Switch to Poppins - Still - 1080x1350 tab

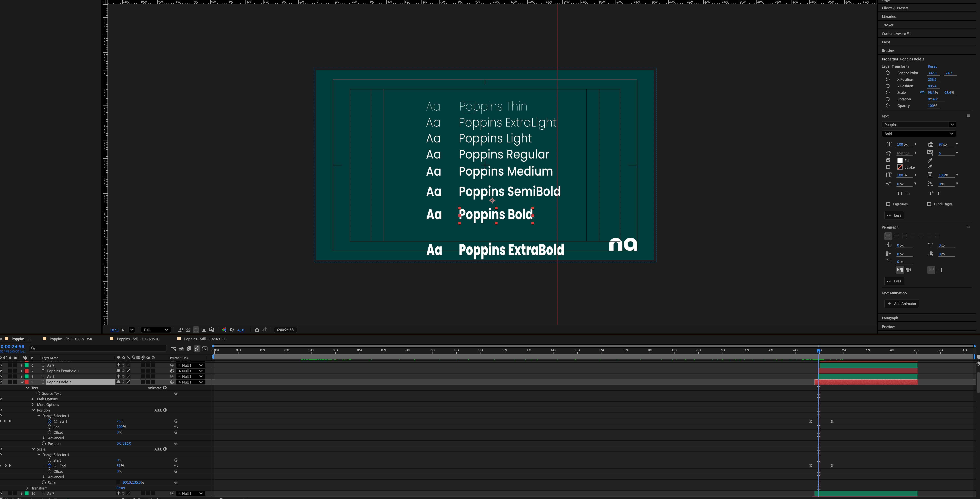click(71, 339)
